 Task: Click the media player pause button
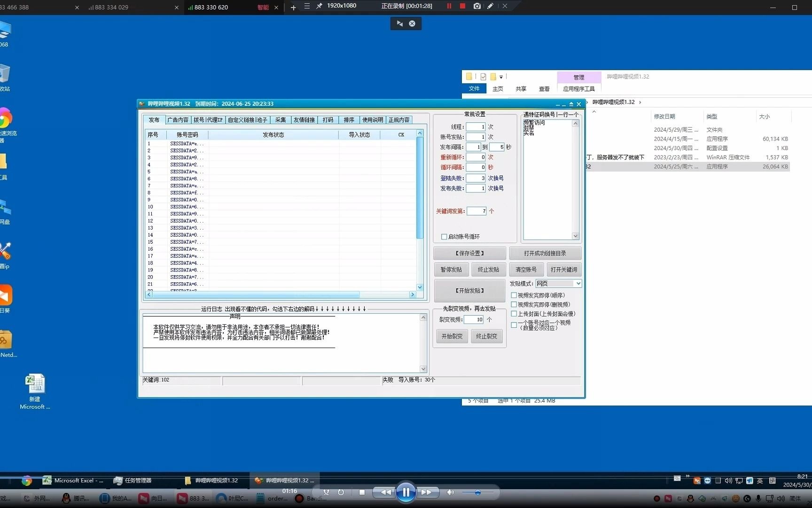pos(406,492)
